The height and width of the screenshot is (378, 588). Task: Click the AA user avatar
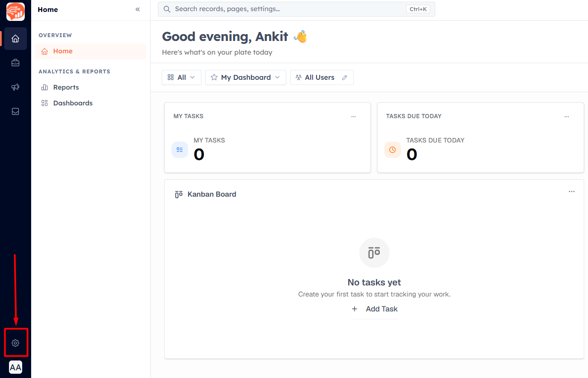pos(15,367)
